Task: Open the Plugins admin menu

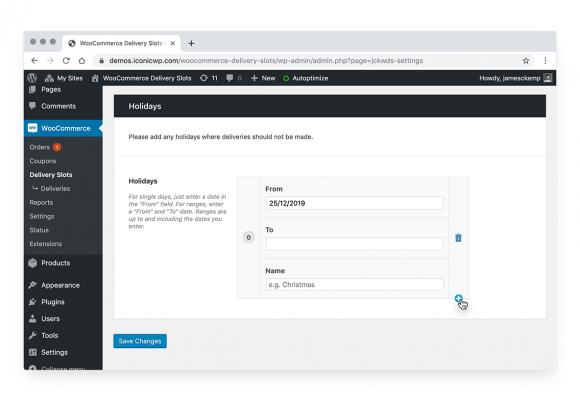Action: 53,302
